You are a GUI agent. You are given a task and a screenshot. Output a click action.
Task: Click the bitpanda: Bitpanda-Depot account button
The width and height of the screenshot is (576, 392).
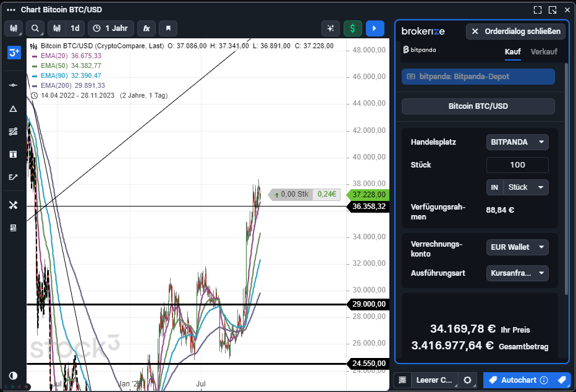pos(478,77)
